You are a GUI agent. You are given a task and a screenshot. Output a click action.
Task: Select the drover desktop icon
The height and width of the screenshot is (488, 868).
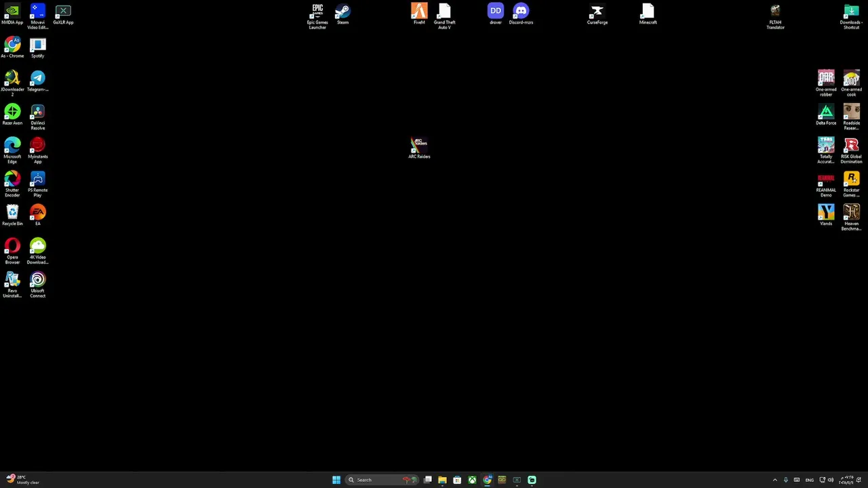pos(496,15)
